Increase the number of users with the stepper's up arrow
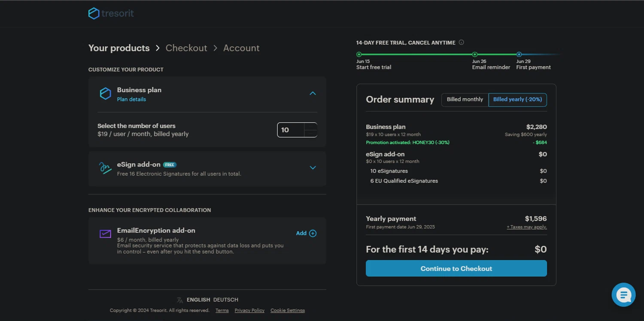644x321 pixels. click(x=310, y=126)
